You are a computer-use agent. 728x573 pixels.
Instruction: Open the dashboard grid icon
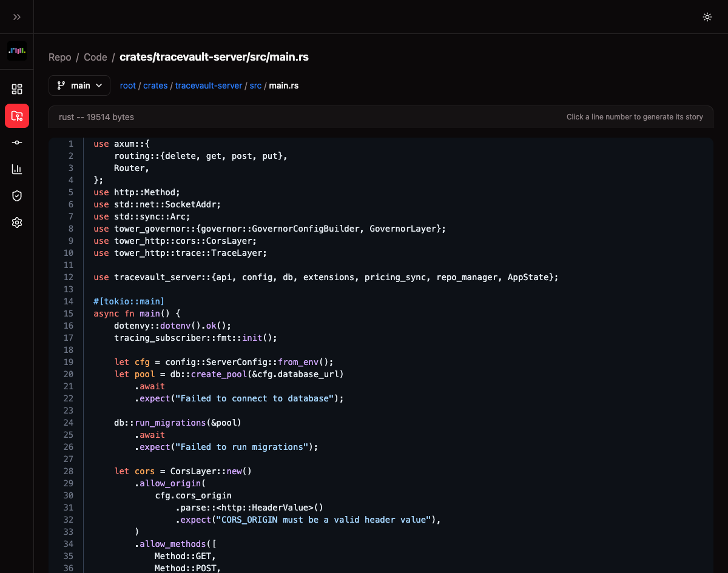pyautogui.click(x=16, y=89)
